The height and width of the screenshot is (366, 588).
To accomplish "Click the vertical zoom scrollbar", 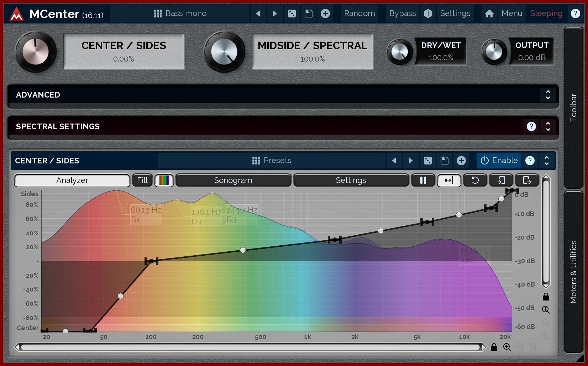I will click(x=546, y=231).
